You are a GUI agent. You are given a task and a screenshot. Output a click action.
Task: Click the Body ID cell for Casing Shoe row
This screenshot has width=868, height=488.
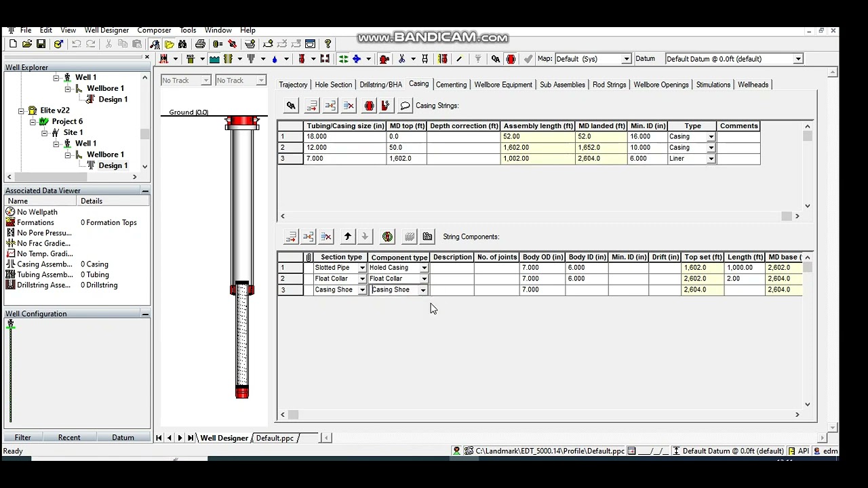(587, 290)
